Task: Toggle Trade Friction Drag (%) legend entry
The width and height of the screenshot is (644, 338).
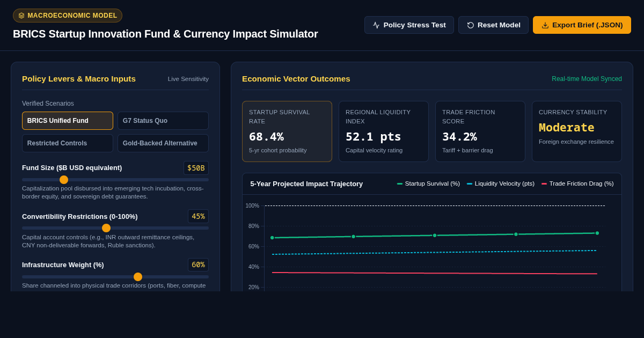Action: pyautogui.click(x=577, y=183)
